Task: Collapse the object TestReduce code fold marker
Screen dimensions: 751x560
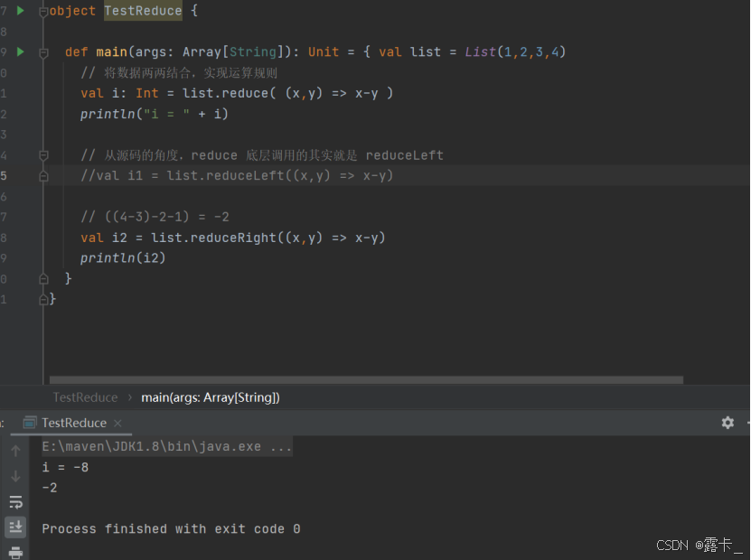Action: 43,11
